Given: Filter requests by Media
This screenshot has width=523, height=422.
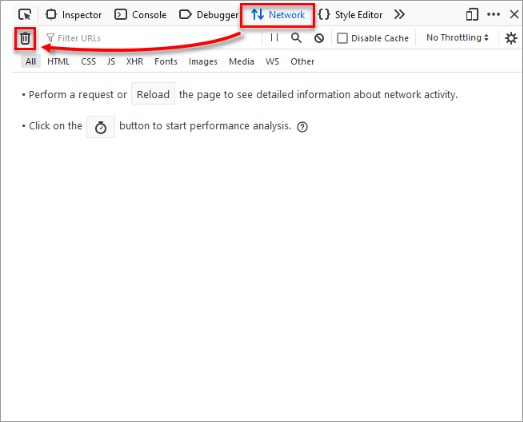Looking at the screenshot, I should pos(241,61).
